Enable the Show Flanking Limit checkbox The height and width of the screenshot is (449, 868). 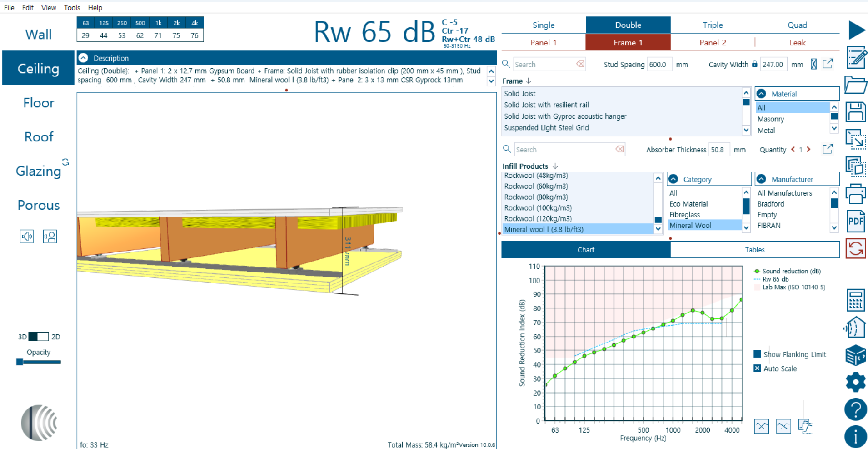click(757, 354)
